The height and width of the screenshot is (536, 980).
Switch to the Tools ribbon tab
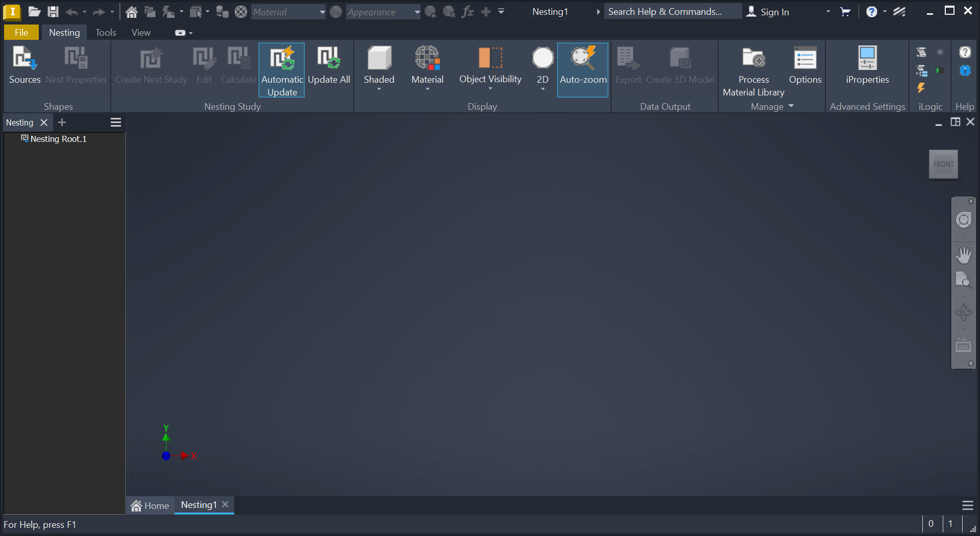click(106, 32)
